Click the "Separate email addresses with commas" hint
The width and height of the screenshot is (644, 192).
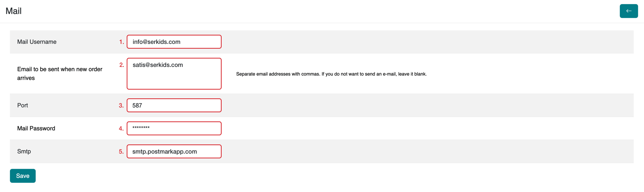(331, 74)
